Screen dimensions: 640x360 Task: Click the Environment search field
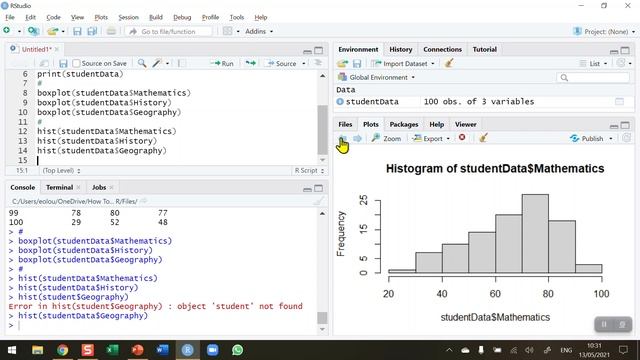(592, 77)
